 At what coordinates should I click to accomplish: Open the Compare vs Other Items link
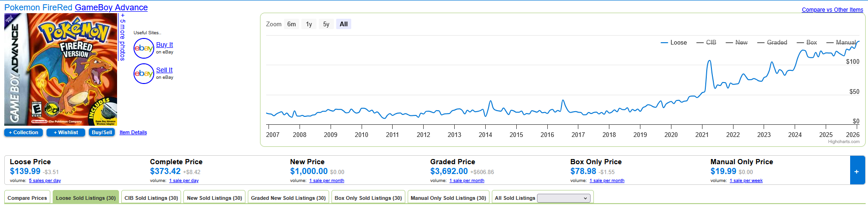point(832,10)
